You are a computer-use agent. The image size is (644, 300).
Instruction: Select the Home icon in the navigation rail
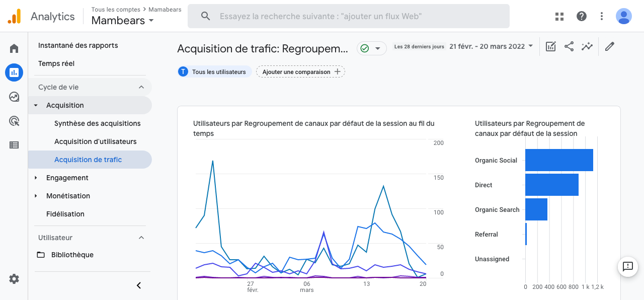tap(14, 48)
